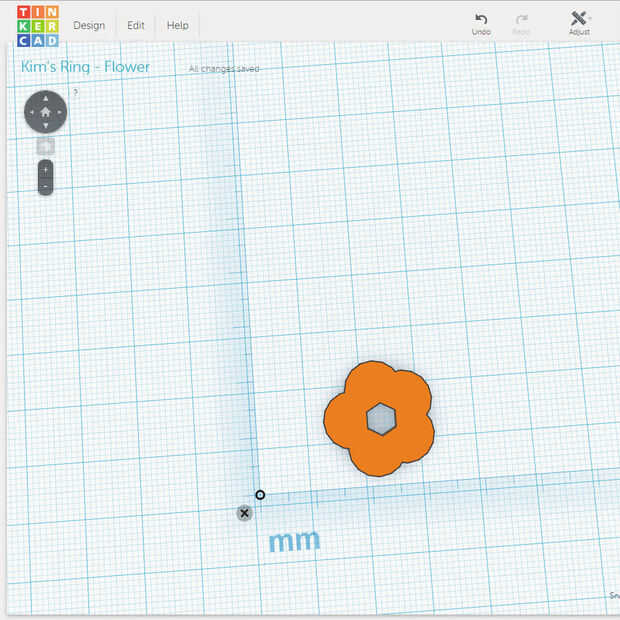Viewport: 620px width, 620px height.
Task: Click the small question mark beside navigation pad
Action: point(76,92)
